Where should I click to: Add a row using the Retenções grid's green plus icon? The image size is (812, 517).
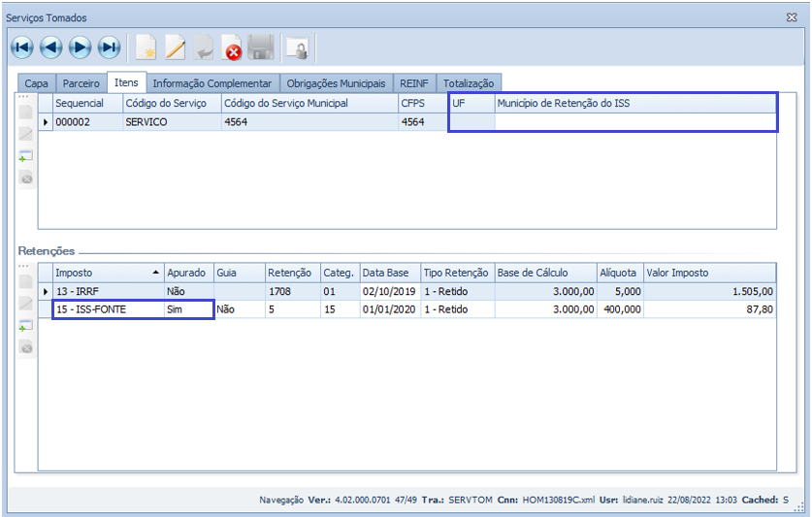pyautogui.click(x=26, y=326)
